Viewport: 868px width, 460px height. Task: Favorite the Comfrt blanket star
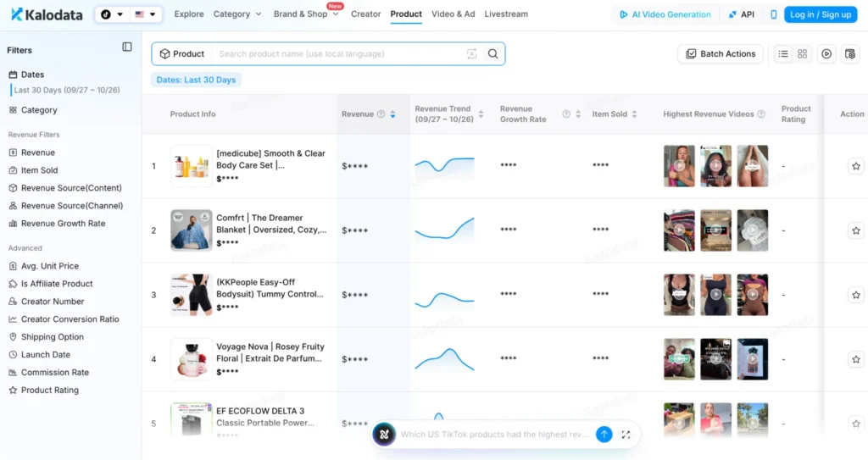(x=856, y=230)
